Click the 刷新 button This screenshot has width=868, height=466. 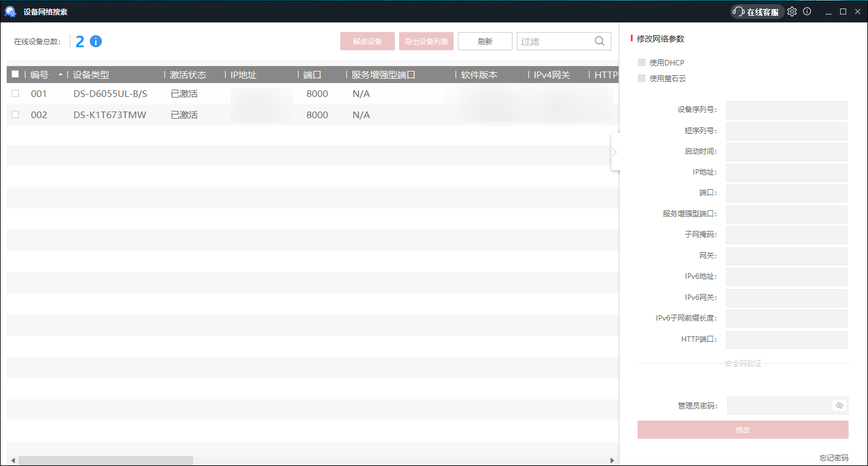pyautogui.click(x=485, y=41)
